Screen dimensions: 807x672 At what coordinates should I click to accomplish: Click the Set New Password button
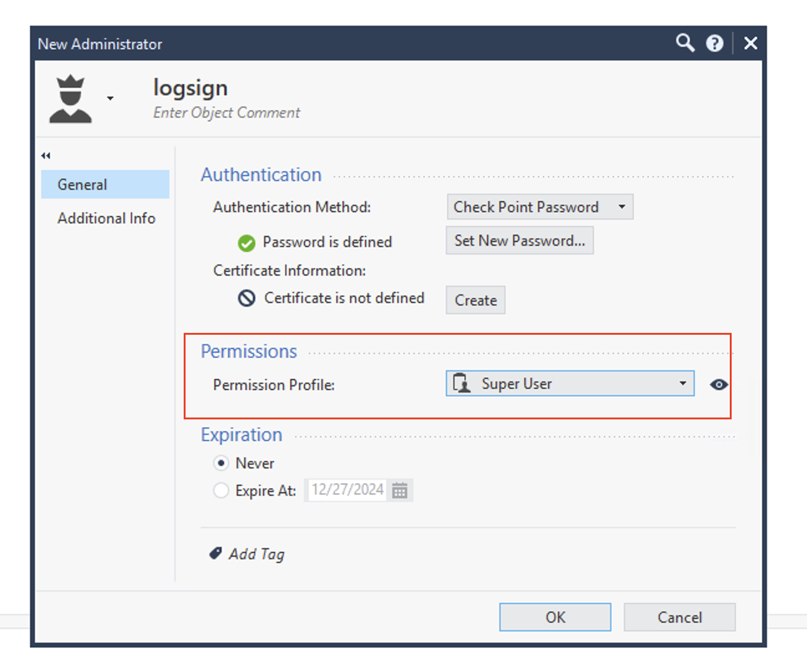(x=519, y=241)
